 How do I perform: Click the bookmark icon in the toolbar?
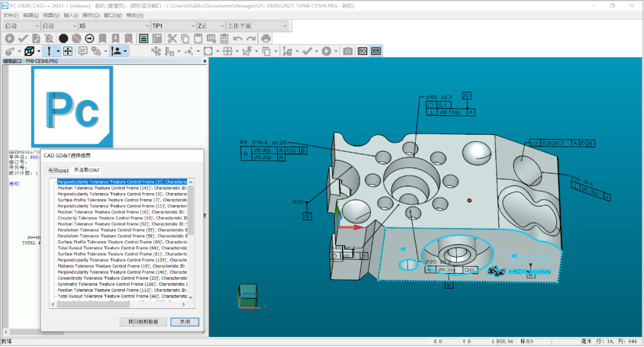[x=103, y=39]
